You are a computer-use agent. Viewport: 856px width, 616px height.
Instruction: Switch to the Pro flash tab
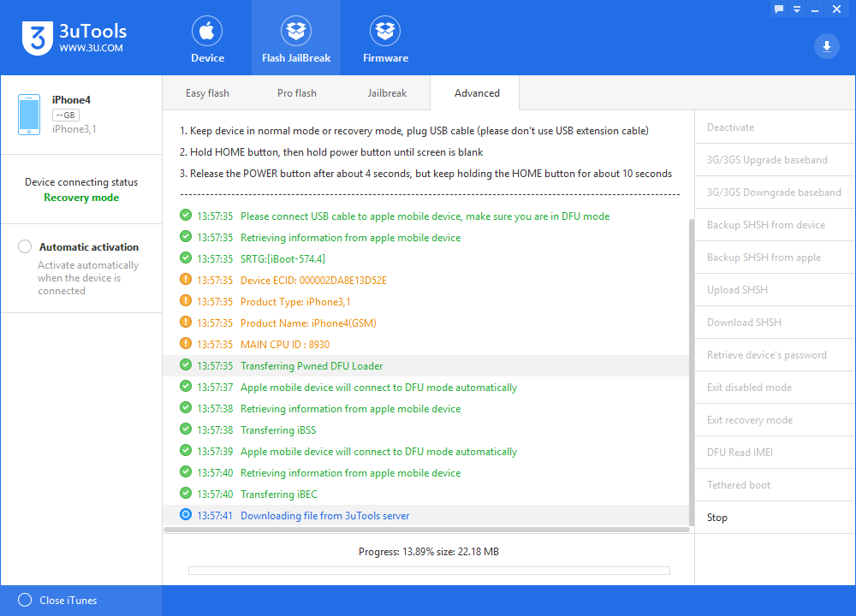point(296,93)
